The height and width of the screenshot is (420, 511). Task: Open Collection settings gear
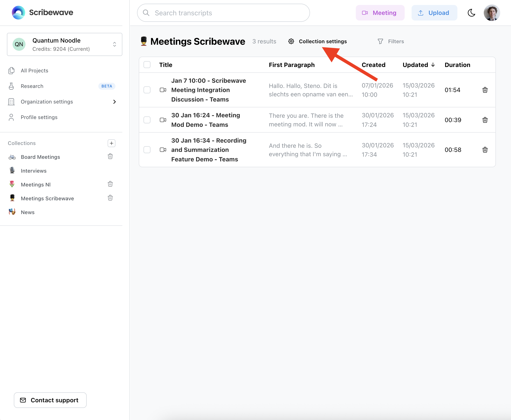coord(317,41)
